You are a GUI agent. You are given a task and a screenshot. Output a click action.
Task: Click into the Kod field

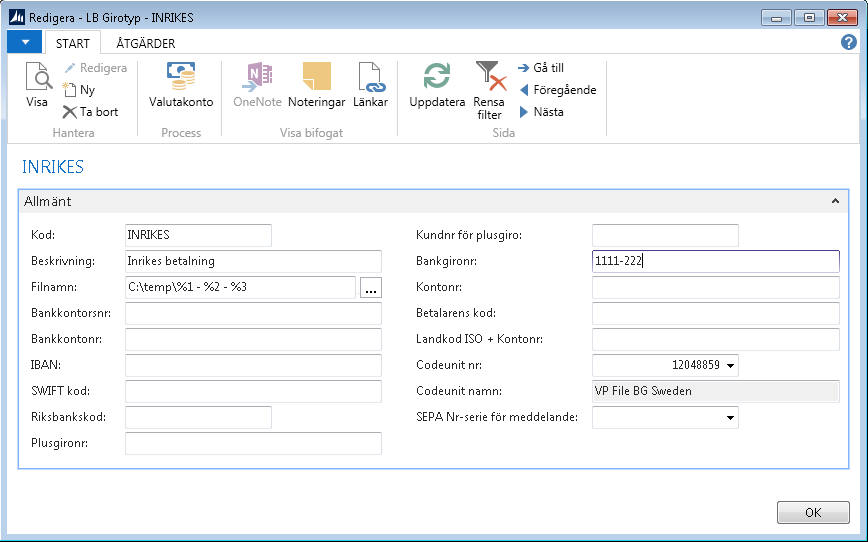(198, 235)
